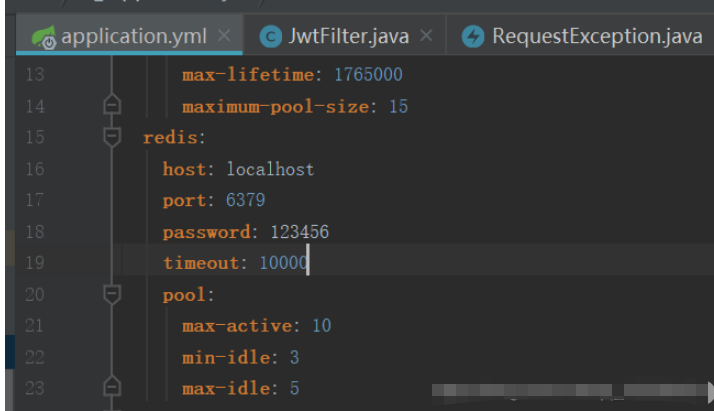Click line number 13 in the gutter

point(34,75)
